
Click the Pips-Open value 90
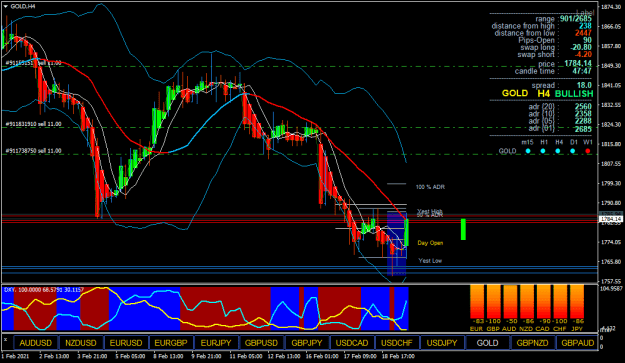pyautogui.click(x=588, y=40)
